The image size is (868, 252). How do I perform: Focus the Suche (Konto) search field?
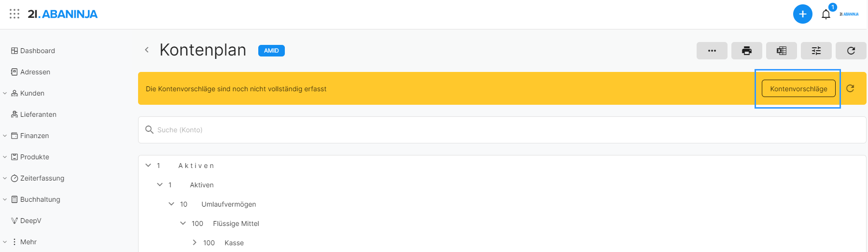click(502, 130)
